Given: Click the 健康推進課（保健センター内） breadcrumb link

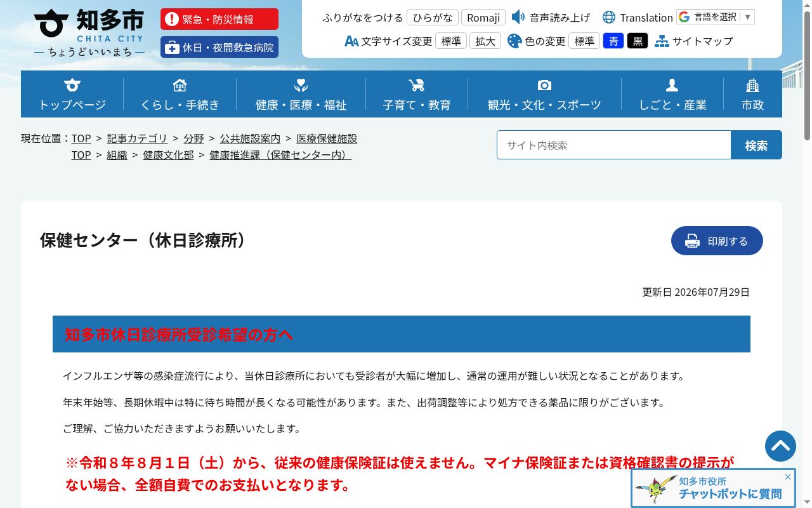Looking at the screenshot, I should pos(280,155).
